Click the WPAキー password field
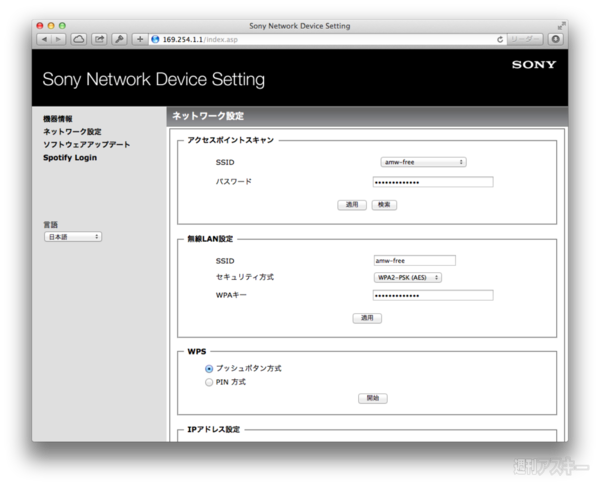This screenshot has width=600, height=486. [x=433, y=295]
